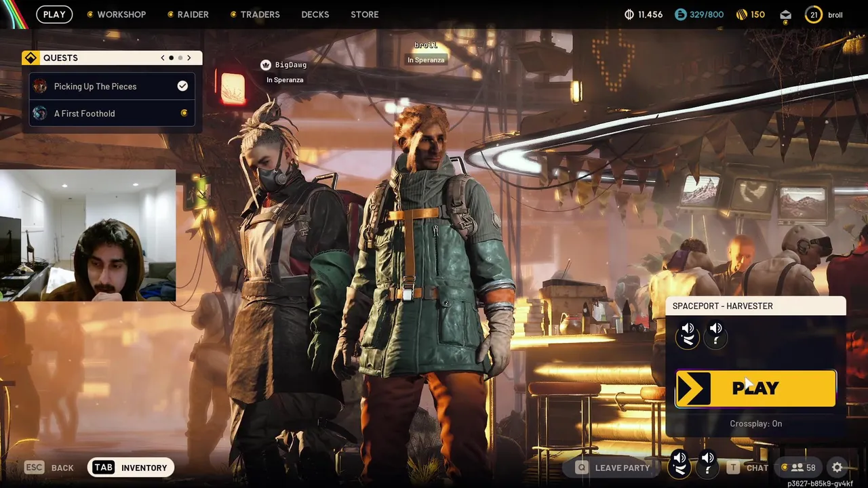Open the Picking Up The Pieces quest
The width and height of the screenshot is (868, 488).
[113, 86]
